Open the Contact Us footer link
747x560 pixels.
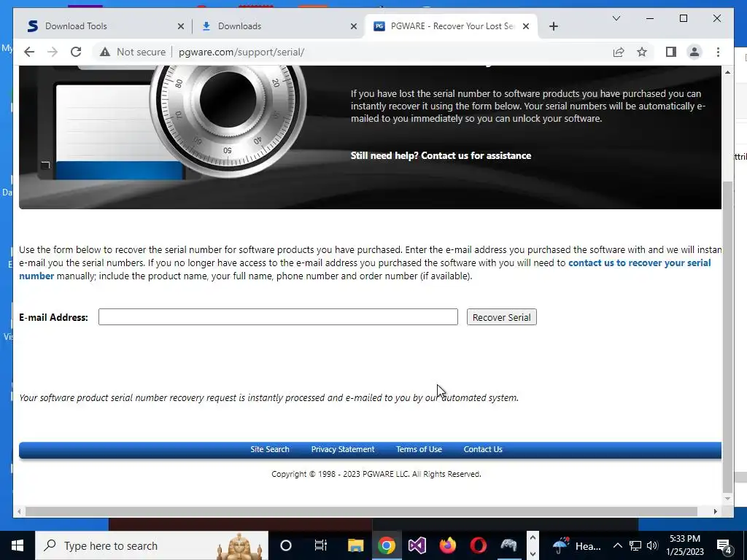tap(483, 449)
